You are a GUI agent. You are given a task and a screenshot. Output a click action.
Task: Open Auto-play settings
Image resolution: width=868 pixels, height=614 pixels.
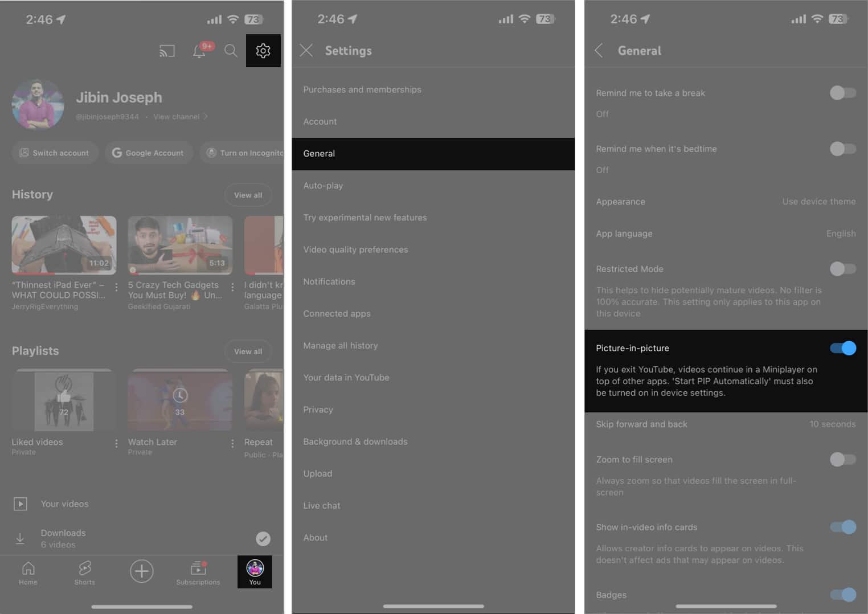(x=433, y=186)
